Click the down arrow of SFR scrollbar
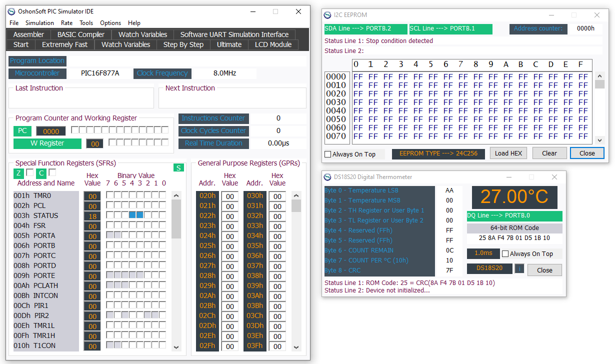The width and height of the screenshot is (615, 364). [176, 347]
